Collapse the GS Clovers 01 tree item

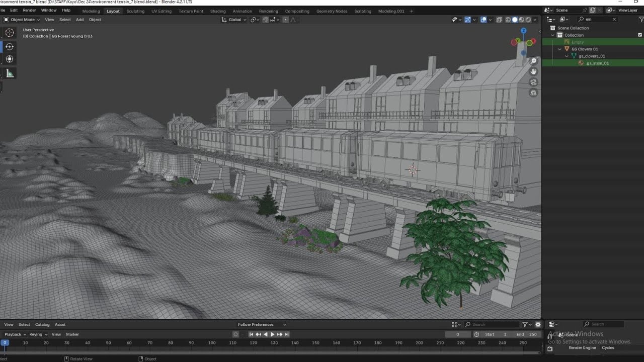coord(559,49)
